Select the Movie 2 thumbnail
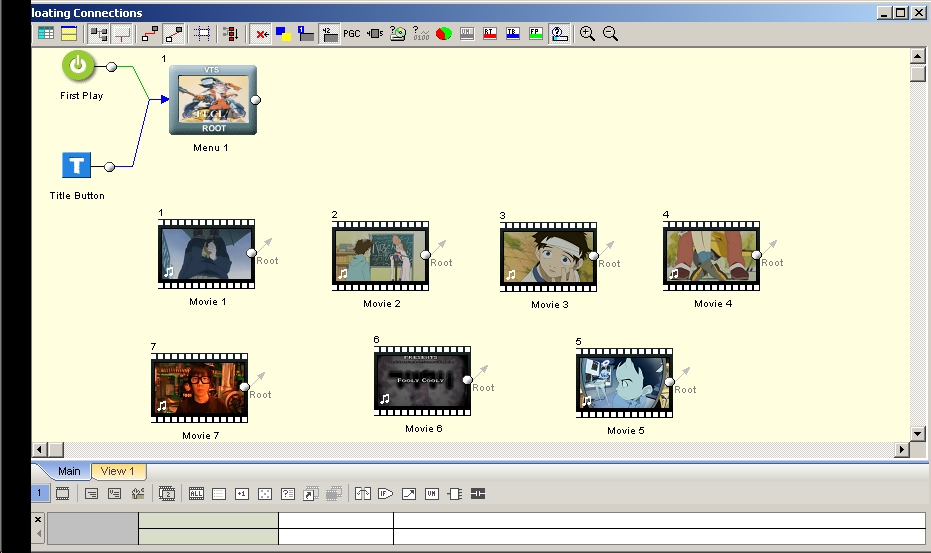 coord(381,256)
